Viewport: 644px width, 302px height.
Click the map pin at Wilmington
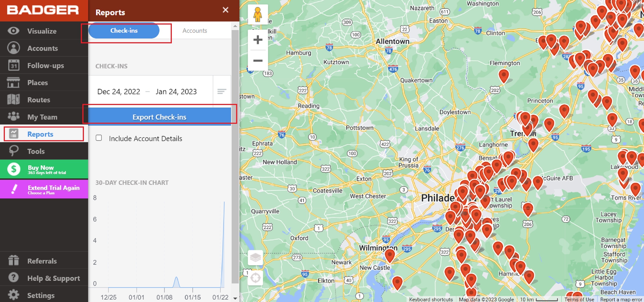point(390,256)
